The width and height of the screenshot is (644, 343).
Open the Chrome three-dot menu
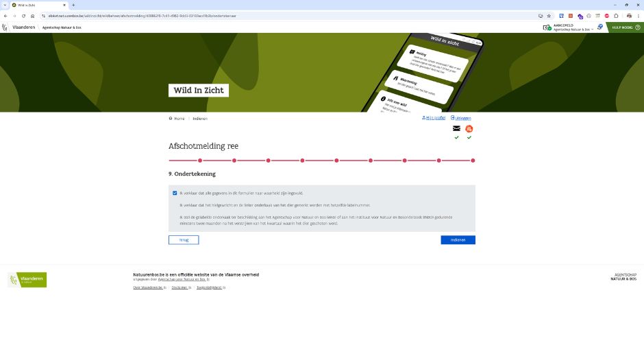[x=638, y=15]
